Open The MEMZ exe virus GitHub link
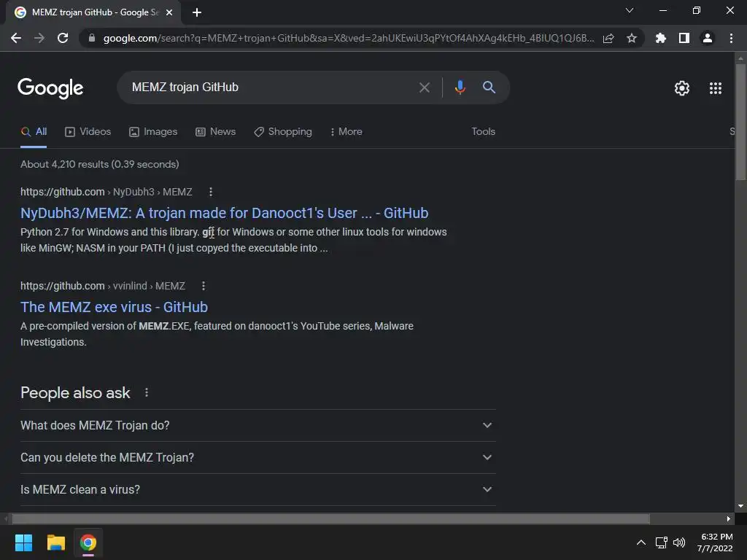This screenshot has height=560, width=747. point(114,307)
